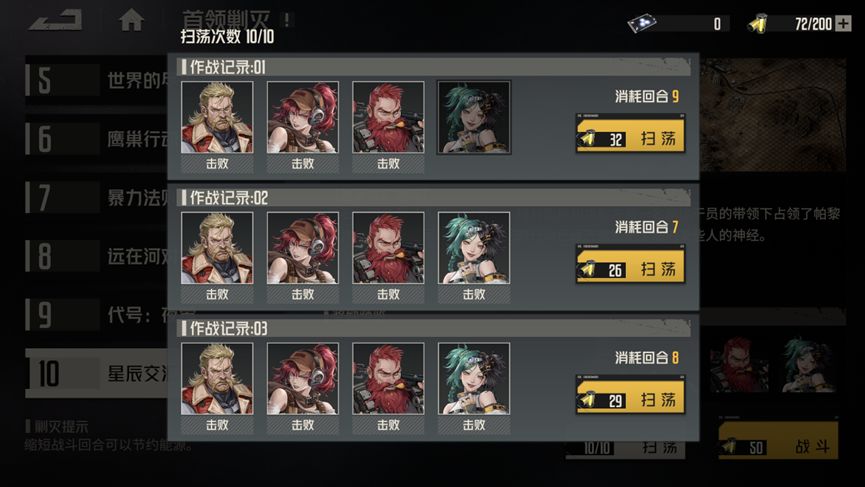Select green-haired girl portrait in record 03
Image resolution: width=865 pixels, height=487 pixels.
click(474, 379)
